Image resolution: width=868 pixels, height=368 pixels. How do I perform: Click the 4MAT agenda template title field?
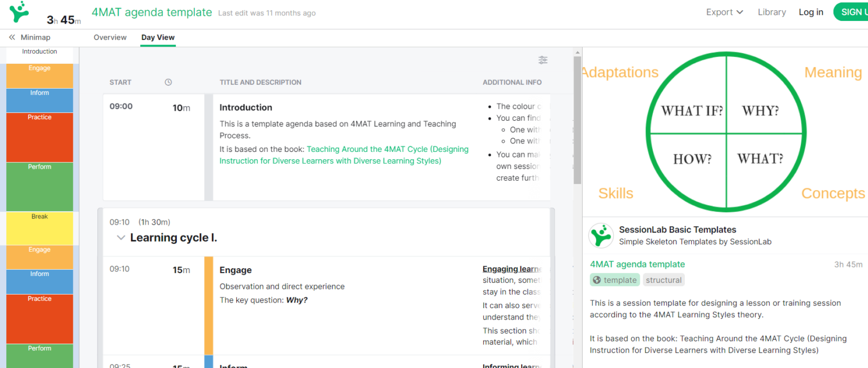click(x=151, y=11)
